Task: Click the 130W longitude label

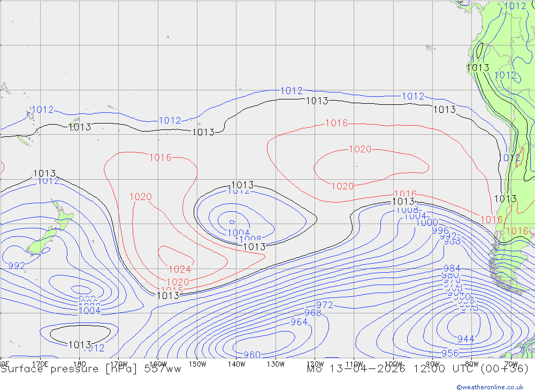Action: [x=276, y=364]
